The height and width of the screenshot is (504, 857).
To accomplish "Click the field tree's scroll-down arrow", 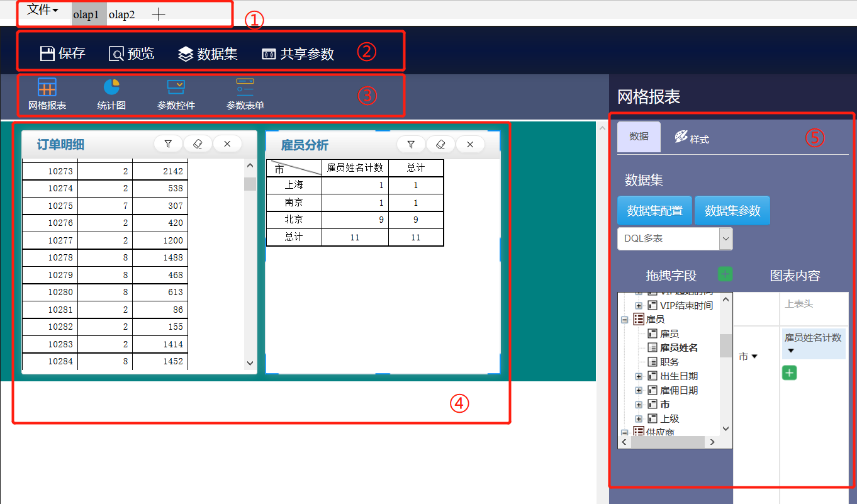I will point(726,428).
